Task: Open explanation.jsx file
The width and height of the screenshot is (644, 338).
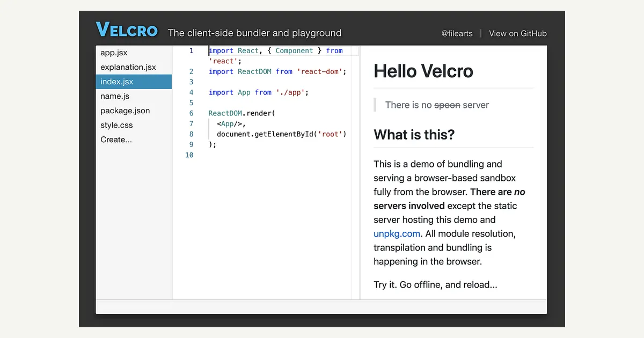Action: 134,67
